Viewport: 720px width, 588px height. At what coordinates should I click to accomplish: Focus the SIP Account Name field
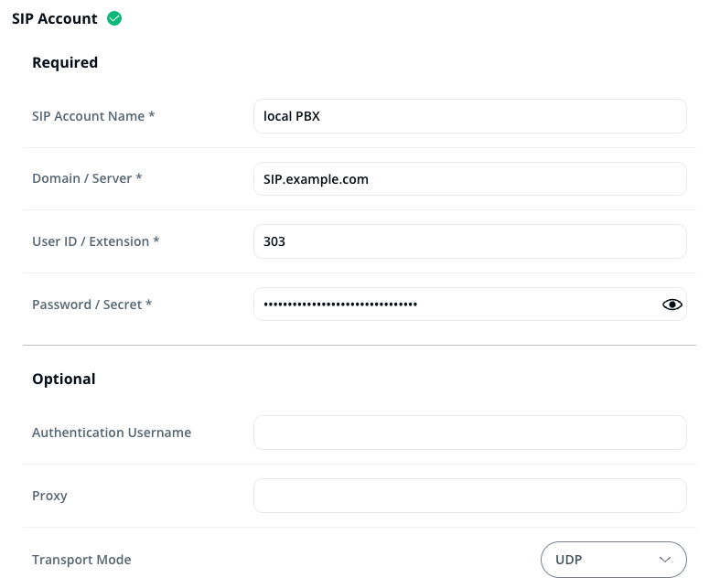(x=469, y=116)
